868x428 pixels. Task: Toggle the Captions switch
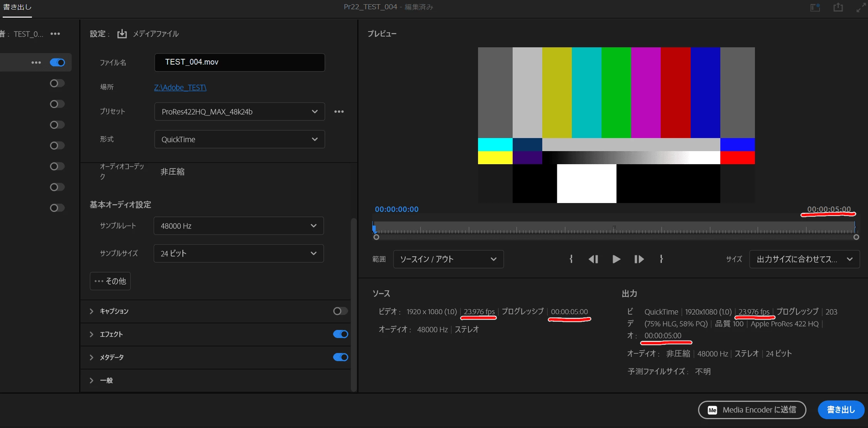[x=340, y=311]
